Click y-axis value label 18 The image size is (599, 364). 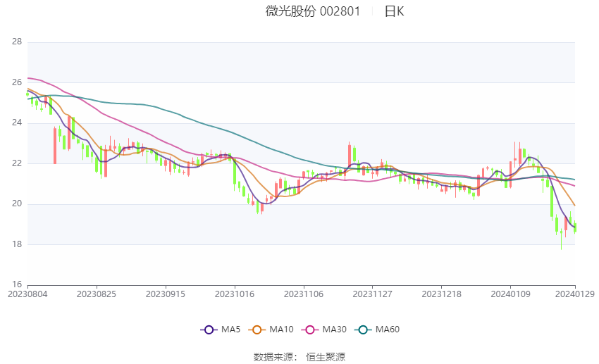[17, 244]
